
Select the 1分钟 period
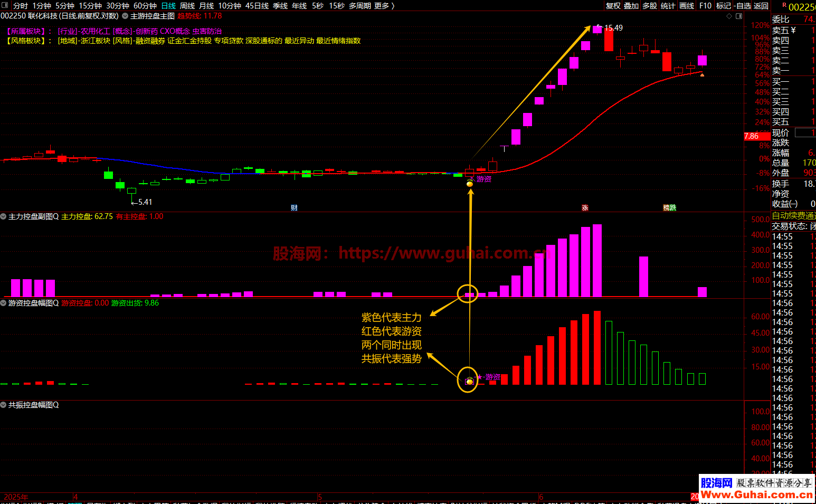[42, 6]
